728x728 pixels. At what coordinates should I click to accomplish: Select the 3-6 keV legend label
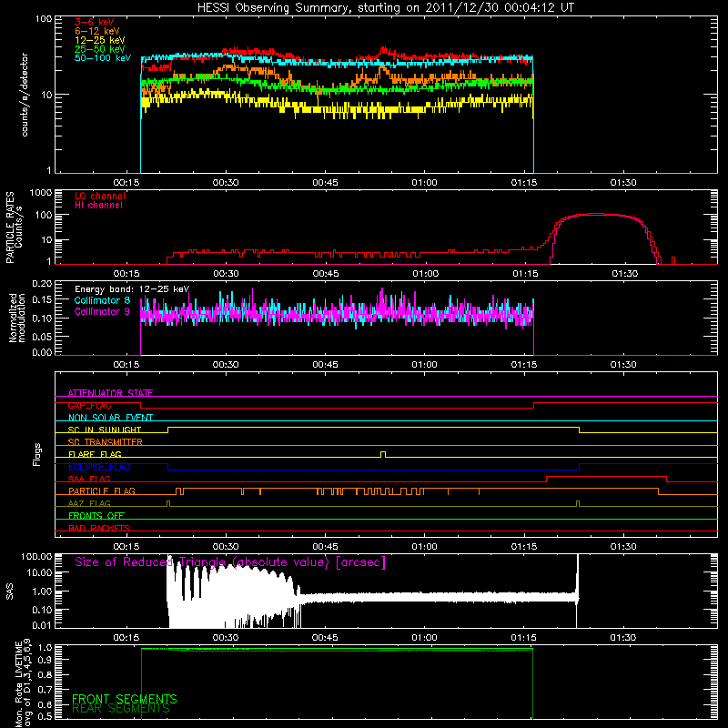point(94,22)
